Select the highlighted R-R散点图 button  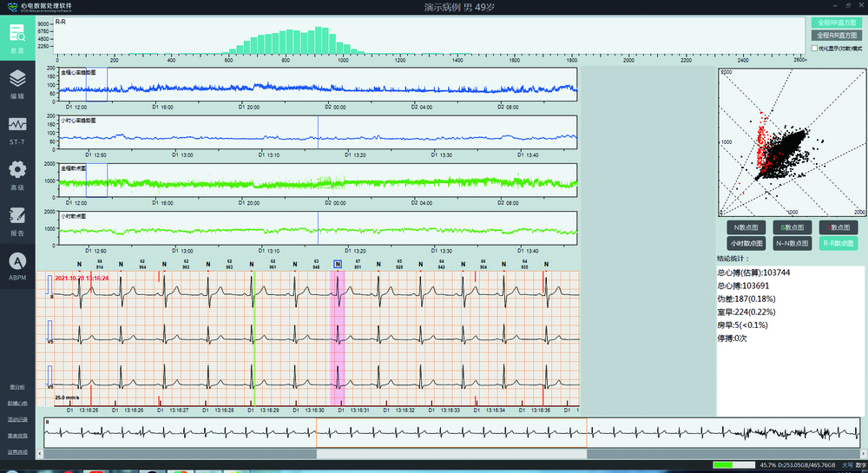click(839, 244)
